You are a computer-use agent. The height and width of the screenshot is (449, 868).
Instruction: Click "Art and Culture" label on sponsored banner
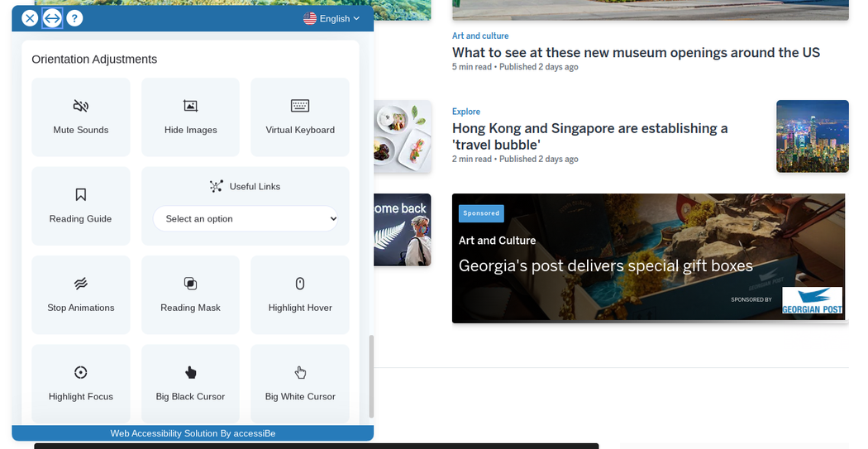click(x=497, y=241)
